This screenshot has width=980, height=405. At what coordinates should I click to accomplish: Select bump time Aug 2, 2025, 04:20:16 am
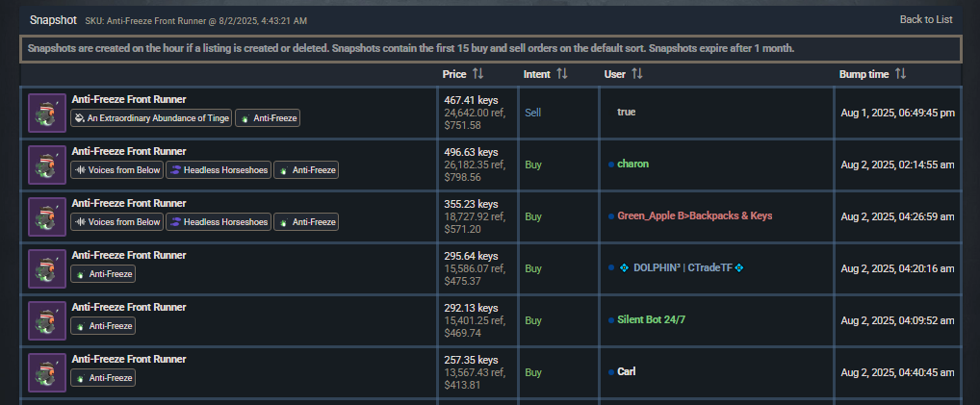click(897, 268)
